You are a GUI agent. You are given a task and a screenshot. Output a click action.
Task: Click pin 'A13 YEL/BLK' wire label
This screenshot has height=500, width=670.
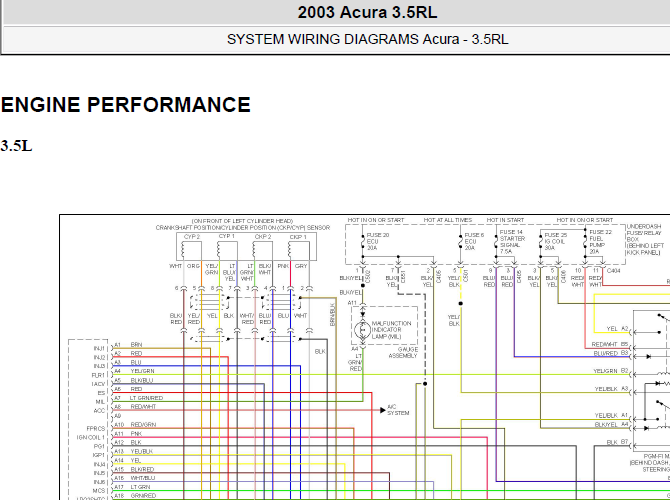click(133, 451)
